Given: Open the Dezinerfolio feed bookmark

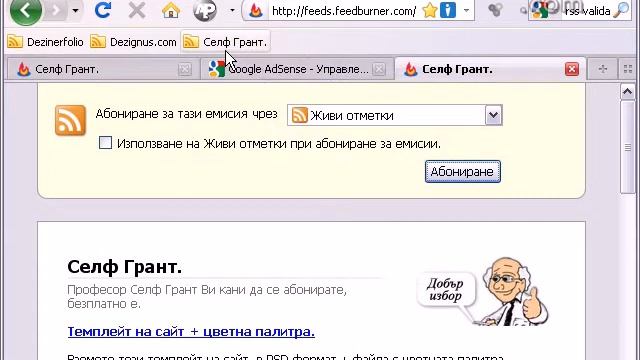Looking at the screenshot, I should point(46,42).
